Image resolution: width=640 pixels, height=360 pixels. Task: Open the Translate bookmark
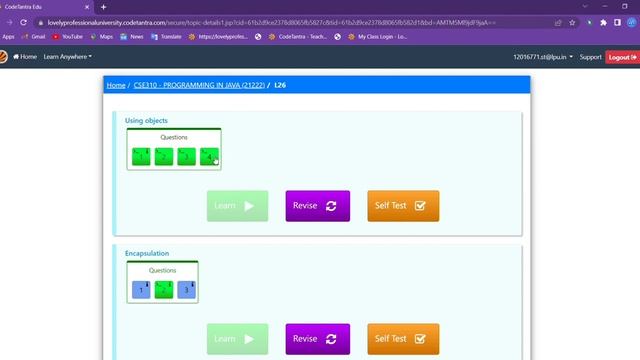(166, 37)
